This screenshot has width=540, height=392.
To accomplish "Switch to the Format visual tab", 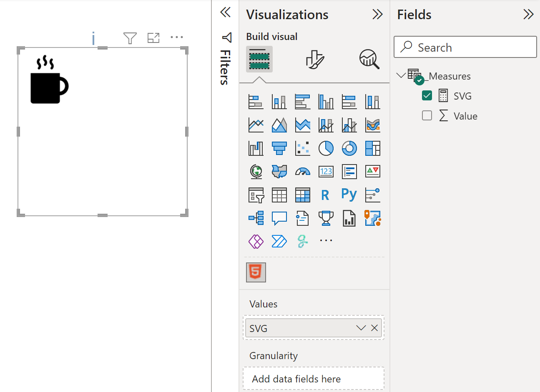I will point(314,59).
